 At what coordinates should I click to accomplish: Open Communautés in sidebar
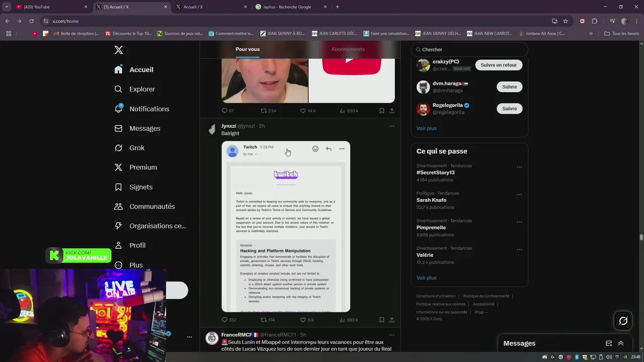click(144, 206)
